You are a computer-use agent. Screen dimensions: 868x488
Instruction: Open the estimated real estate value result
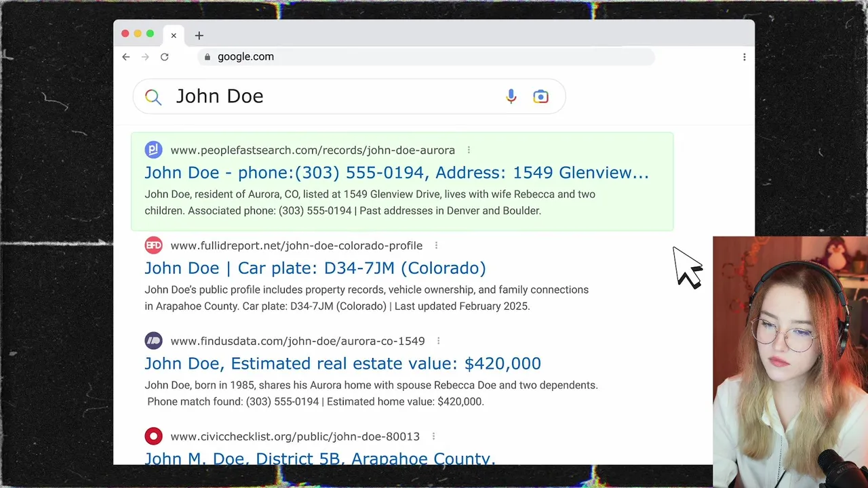[342, 363]
